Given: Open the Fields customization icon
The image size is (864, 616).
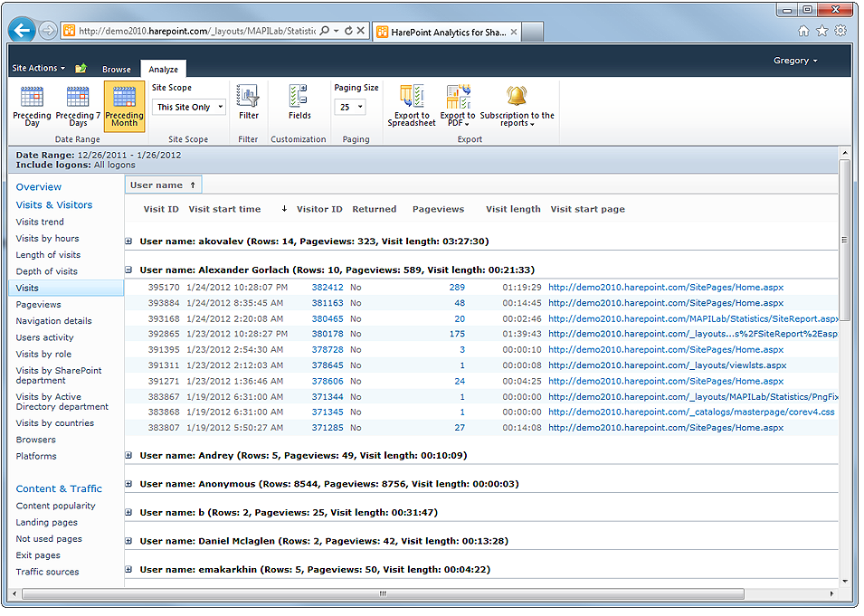Looking at the screenshot, I should tap(299, 102).
